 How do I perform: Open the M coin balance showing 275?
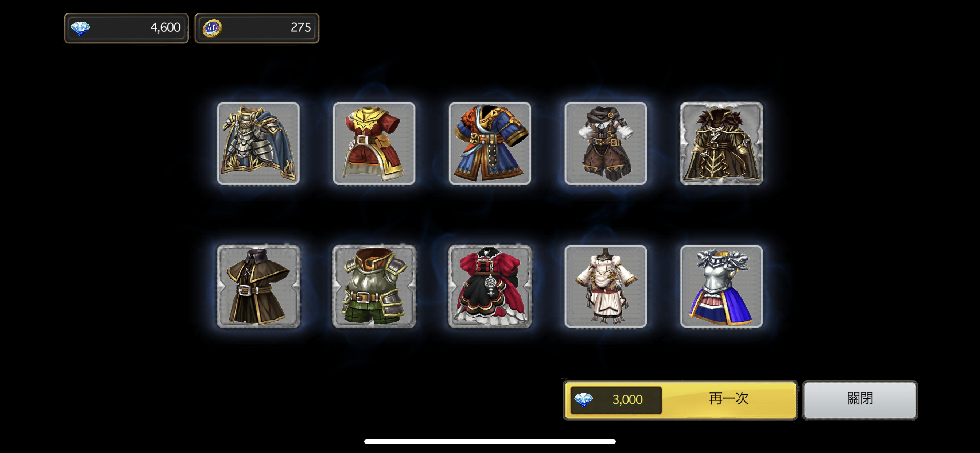coord(257,28)
